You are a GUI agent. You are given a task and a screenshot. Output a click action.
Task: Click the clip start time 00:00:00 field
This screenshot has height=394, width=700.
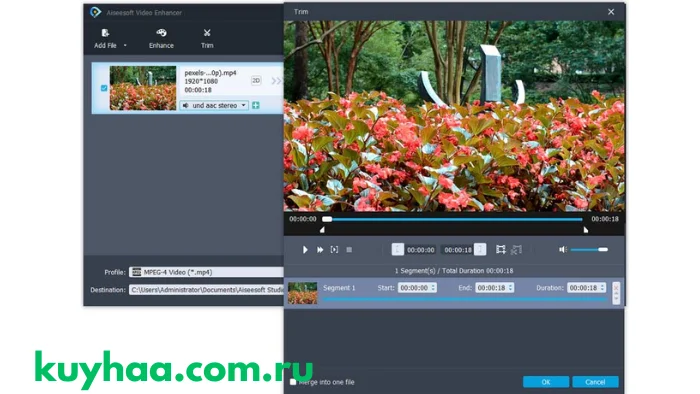tap(421, 250)
